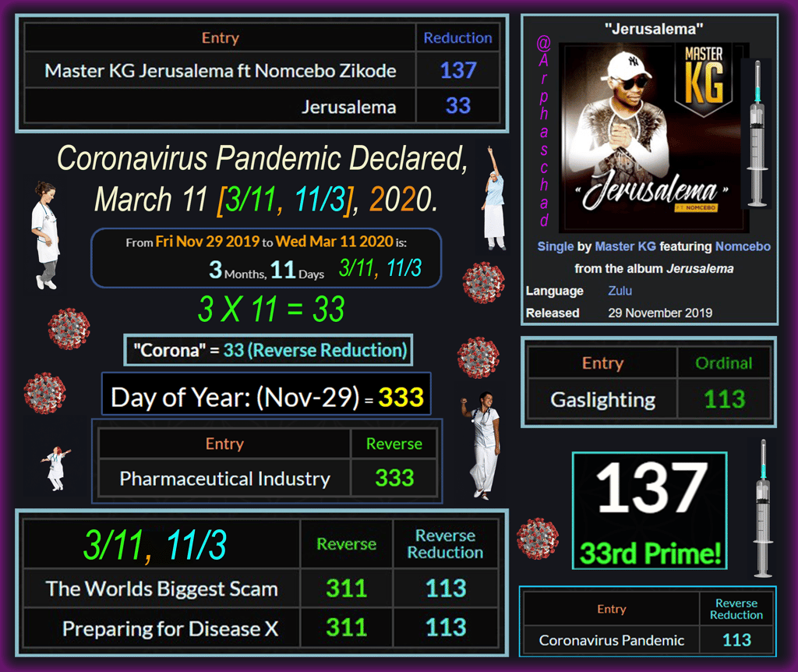Click the '"Jerusalema"' infobox title

[654, 29]
